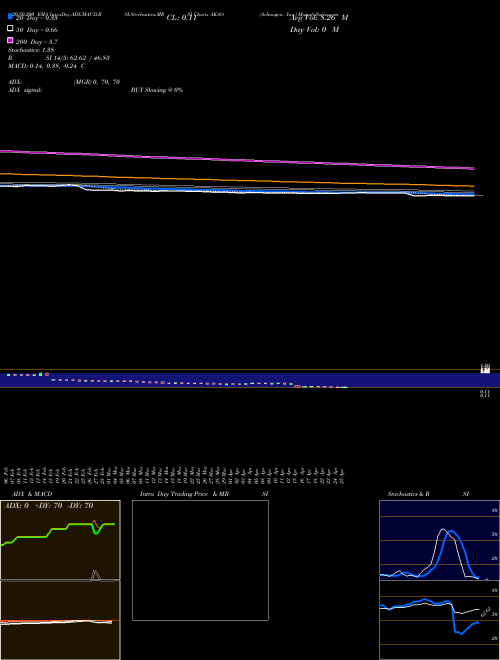Screen dimensions: 500x660
Task: Click the 'ADX signal:' label
Action: pos(25,90)
